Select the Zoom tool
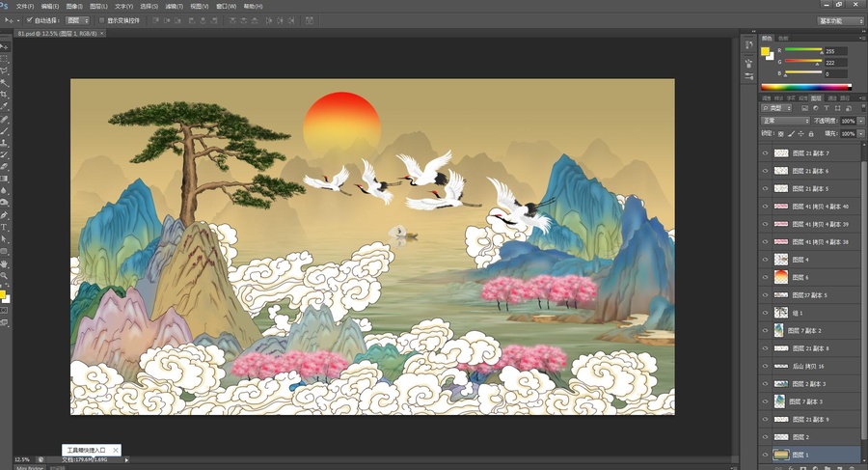 pyautogui.click(x=5, y=275)
